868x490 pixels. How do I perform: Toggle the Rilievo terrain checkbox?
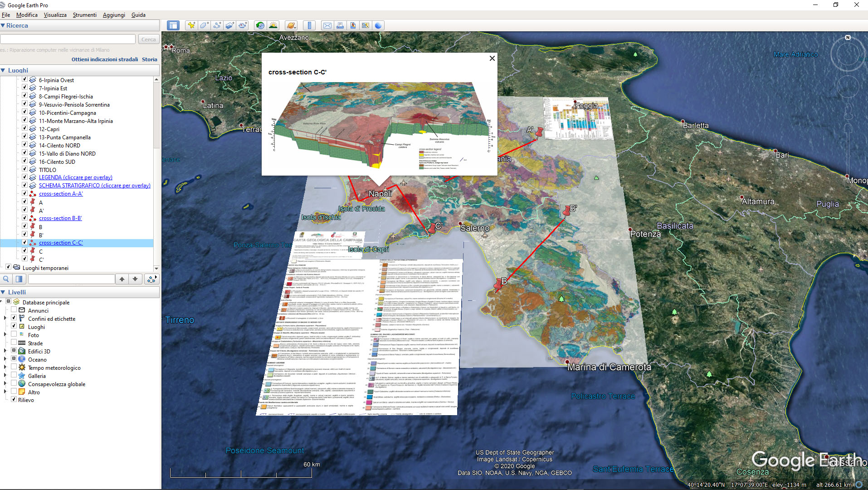coord(14,400)
